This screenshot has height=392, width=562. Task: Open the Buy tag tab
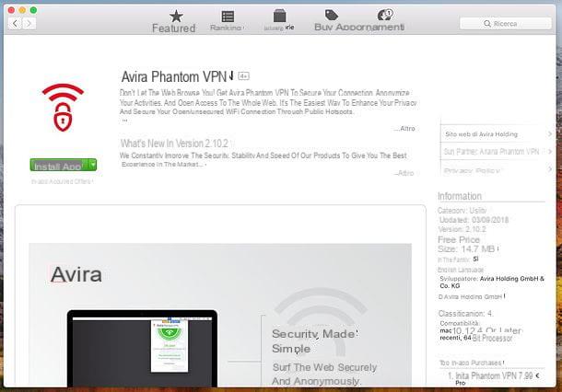click(332, 21)
